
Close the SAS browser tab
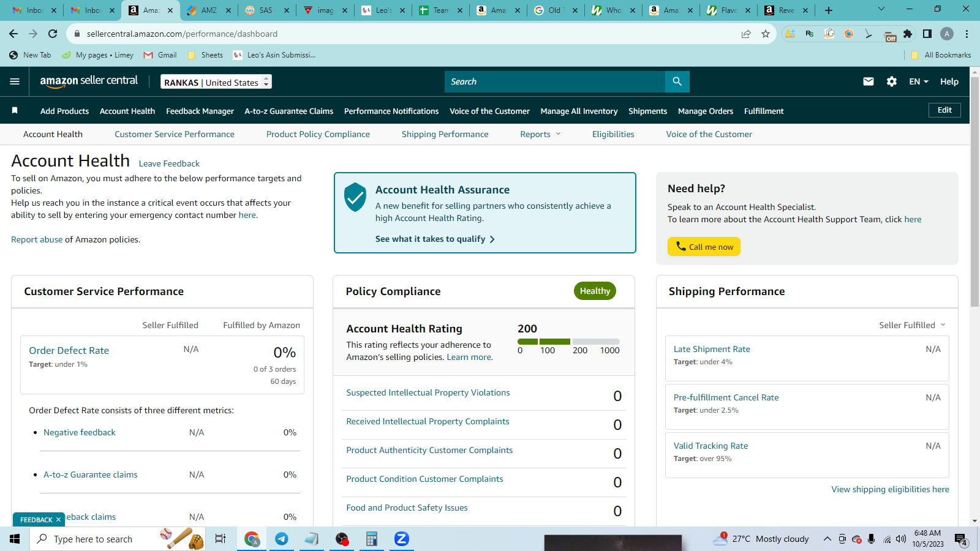tap(287, 10)
